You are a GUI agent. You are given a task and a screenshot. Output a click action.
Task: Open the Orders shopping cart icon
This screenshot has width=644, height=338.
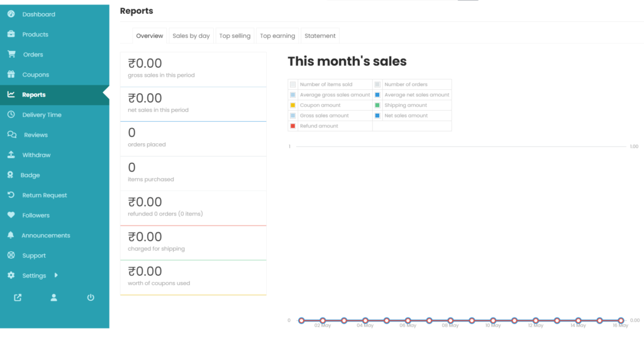(11, 54)
